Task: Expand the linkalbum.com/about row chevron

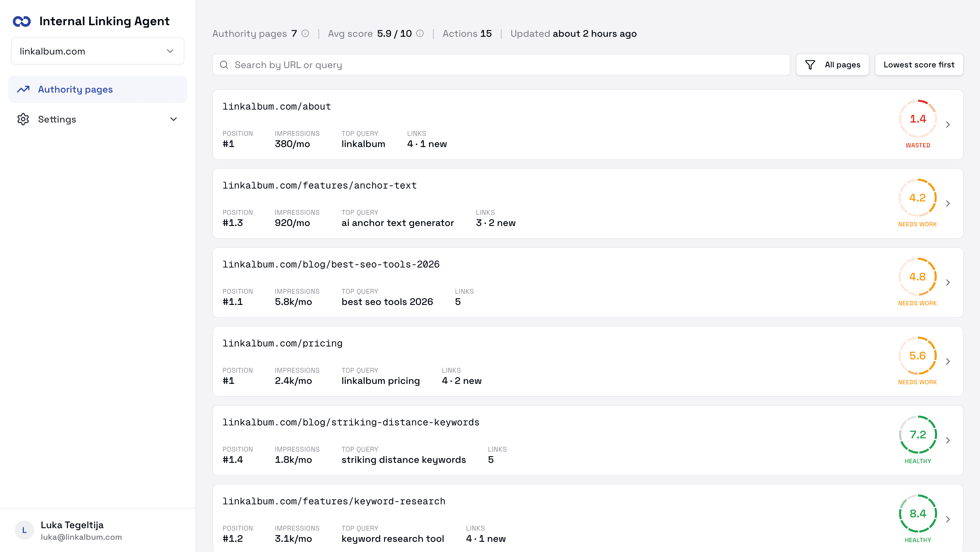Action: click(948, 125)
